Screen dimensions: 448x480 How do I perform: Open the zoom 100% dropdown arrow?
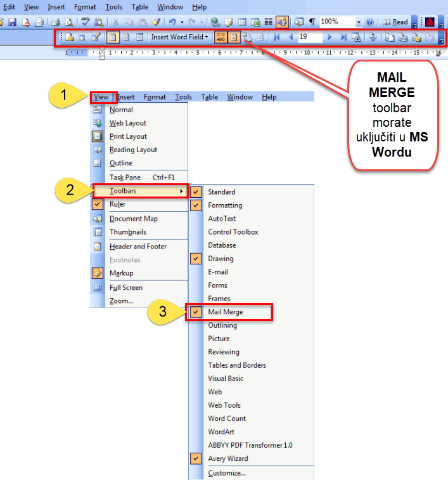(x=359, y=22)
